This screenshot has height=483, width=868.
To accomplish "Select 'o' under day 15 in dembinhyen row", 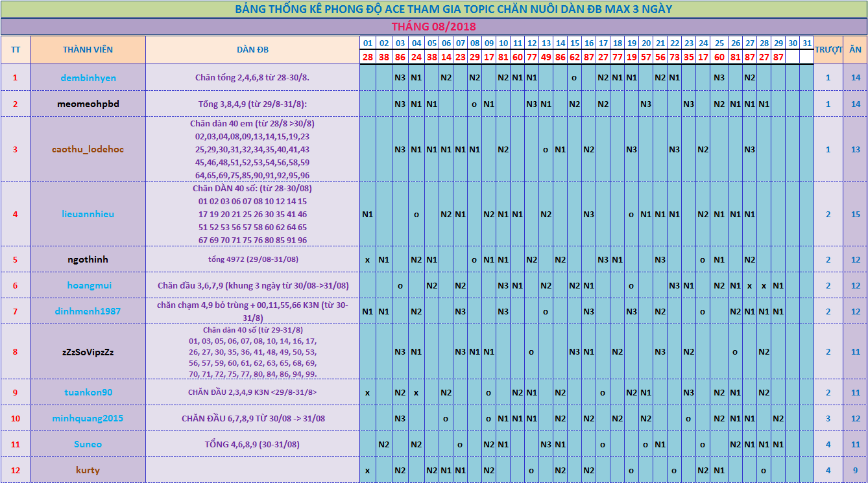I will pyautogui.click(x=575, y=78).
